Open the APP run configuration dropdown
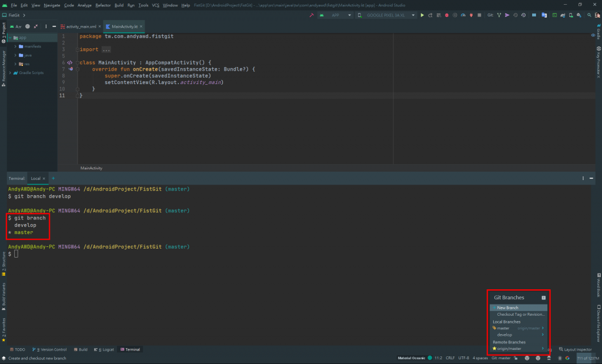Viewport: 602px width, 364px height. [335, 15]
